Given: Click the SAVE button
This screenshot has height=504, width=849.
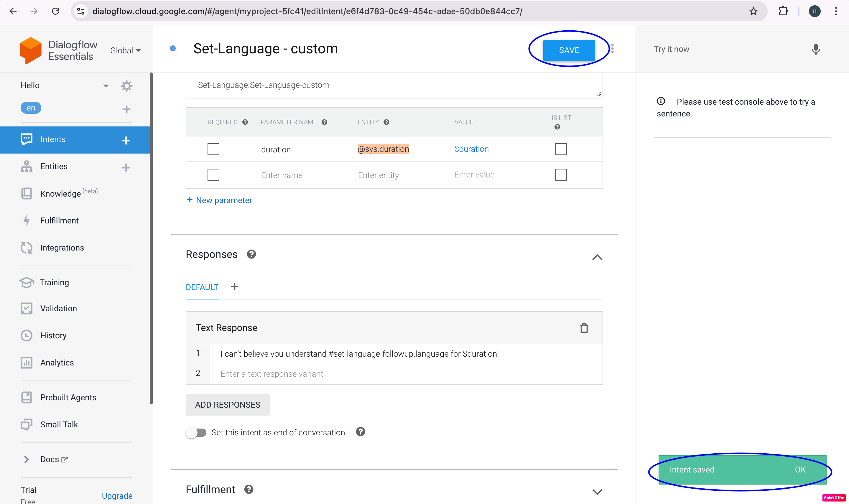Looking at the screenshot, I should pos(569,50).
